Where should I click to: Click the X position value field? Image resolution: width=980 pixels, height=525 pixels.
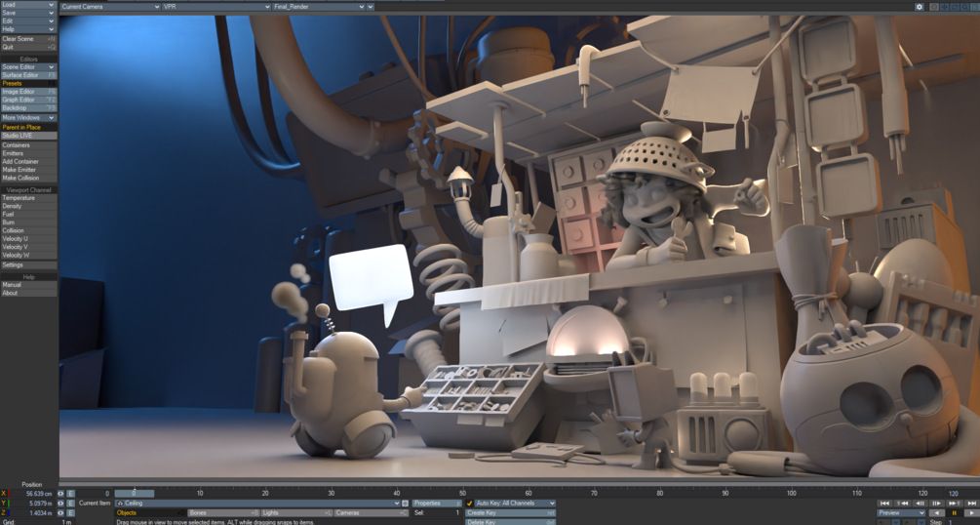tap(32, 494)
